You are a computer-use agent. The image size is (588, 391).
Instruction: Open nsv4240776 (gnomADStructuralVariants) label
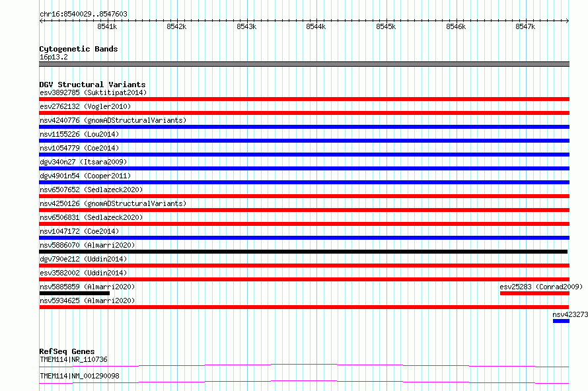point(113,120)
